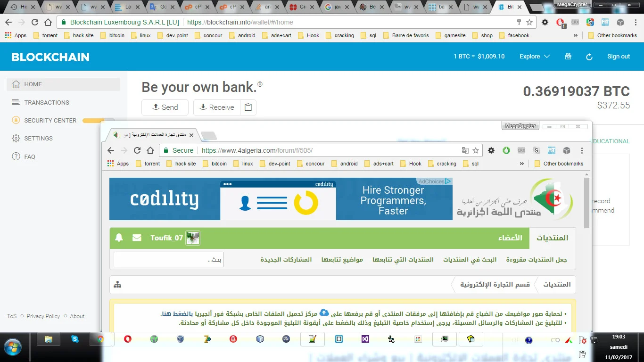Open the forum messages envelope icon
644x362 pixels.
[x=137, y=238]
